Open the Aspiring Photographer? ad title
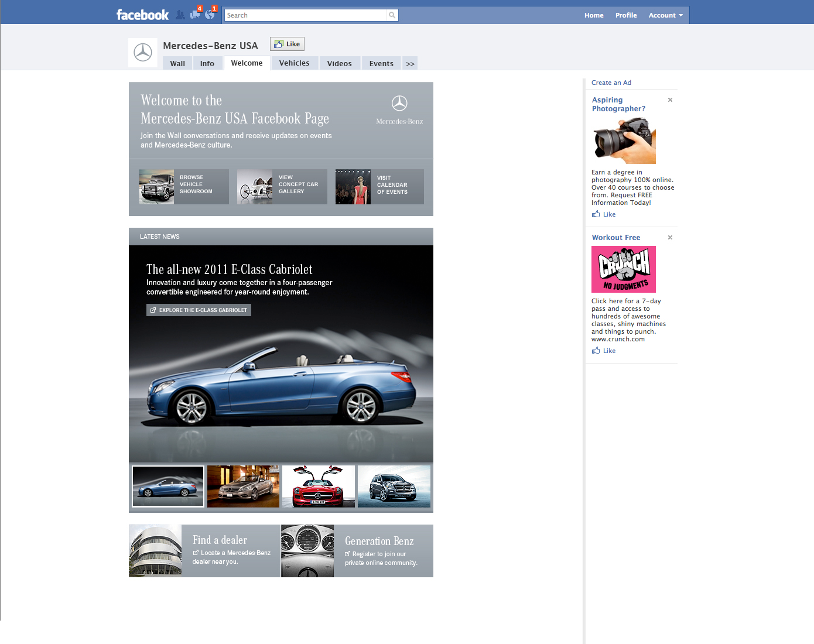 click(618, 104)
